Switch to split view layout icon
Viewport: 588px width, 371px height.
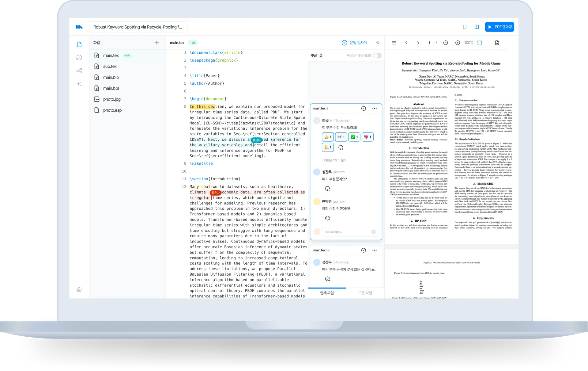click(x=477, y=27)
